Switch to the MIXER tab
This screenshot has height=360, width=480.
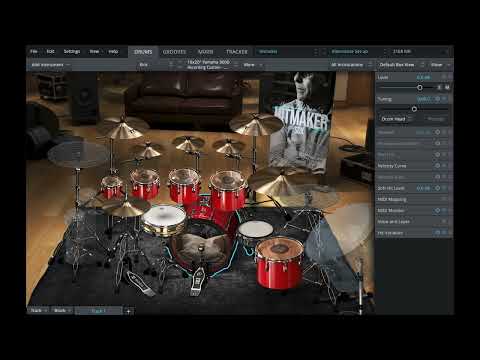(x=205, y=52)
